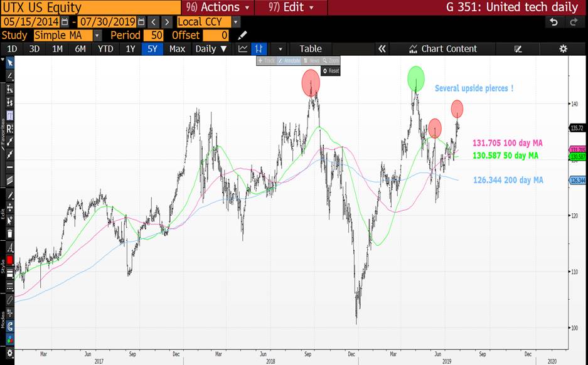This screenshot has height=365, width=588.
Task: Open the dashed line style option
Action: tap(10, 287)
